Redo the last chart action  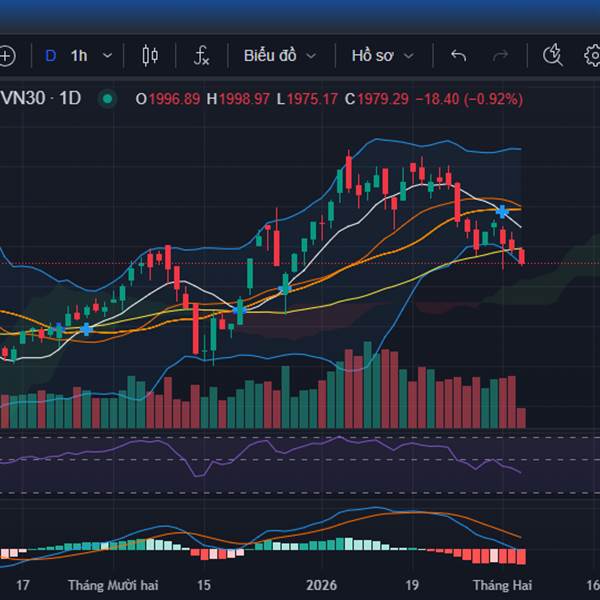point(501,56)
